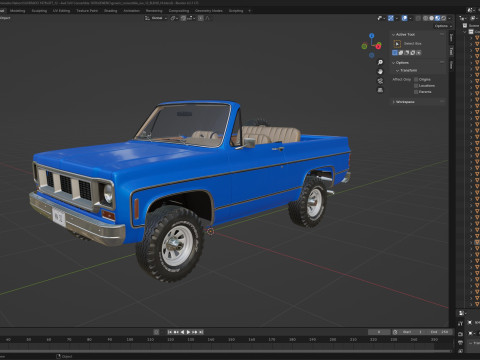Switch to the Texture Paint workspace
This screenshot has width=480, height=360.
87,11
